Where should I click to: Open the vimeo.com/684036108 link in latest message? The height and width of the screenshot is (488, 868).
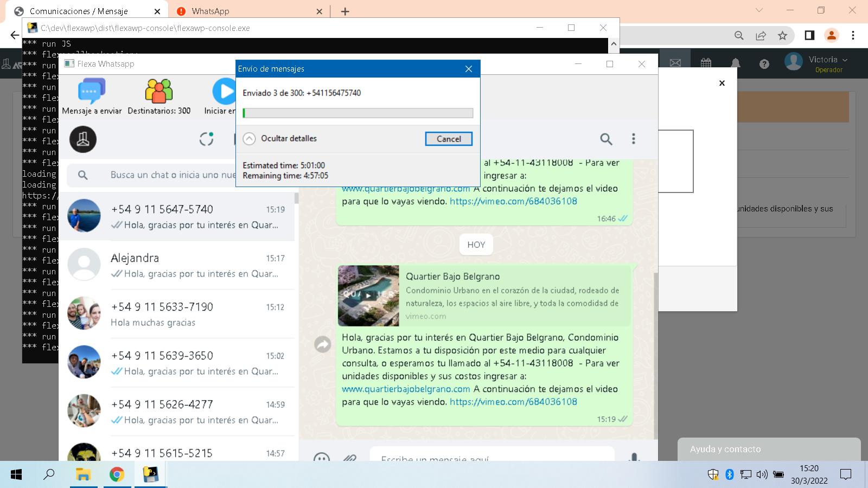pyautogui.click(x=513, y=402)
